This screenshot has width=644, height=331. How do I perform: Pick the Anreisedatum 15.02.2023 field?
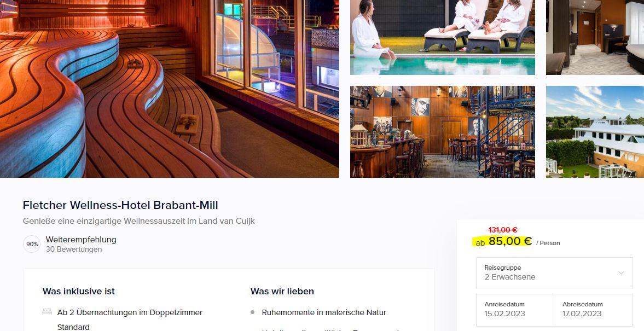coord(515,310)
